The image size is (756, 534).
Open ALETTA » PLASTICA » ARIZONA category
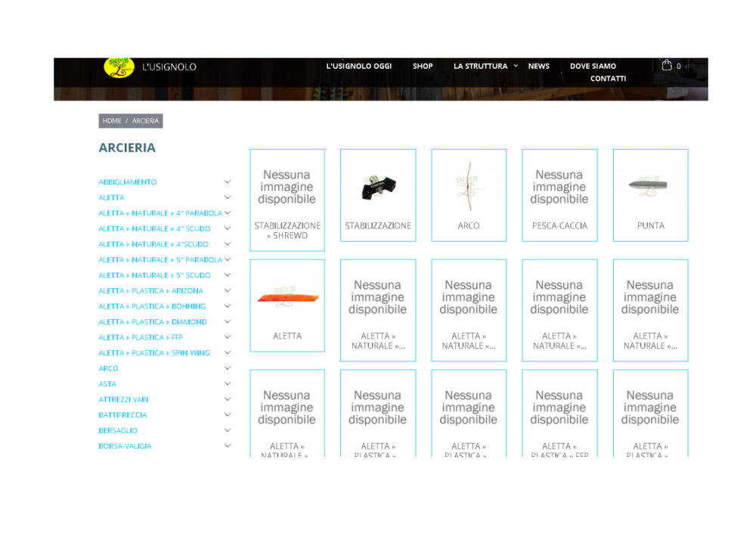click(x=151, y=290)
